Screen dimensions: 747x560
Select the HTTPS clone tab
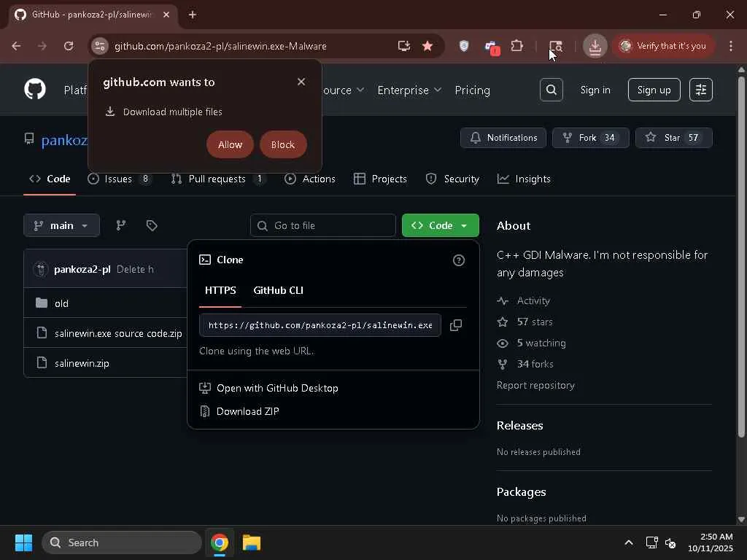(x=220, y=290)
